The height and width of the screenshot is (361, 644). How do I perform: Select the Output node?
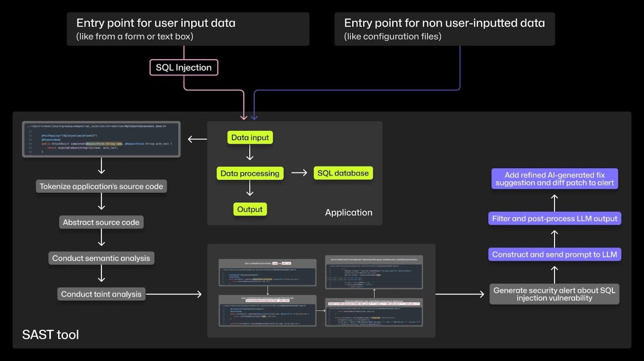tap(250, 209)
